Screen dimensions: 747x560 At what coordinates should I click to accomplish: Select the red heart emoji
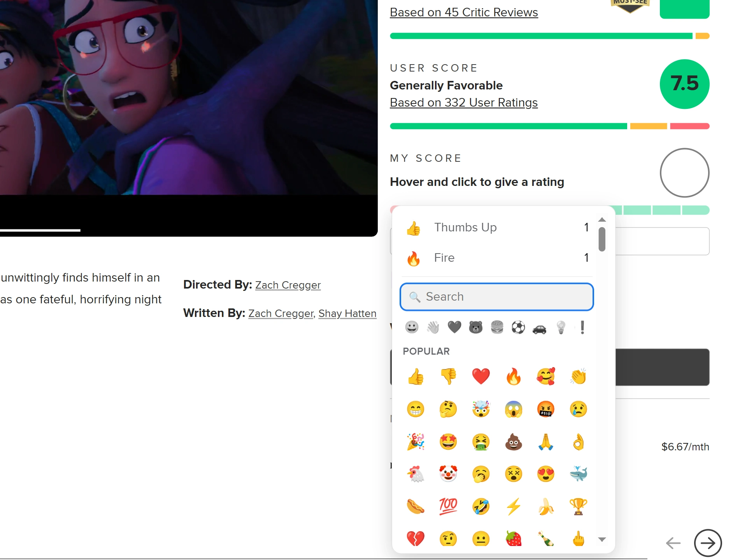[x=481, y=376]
